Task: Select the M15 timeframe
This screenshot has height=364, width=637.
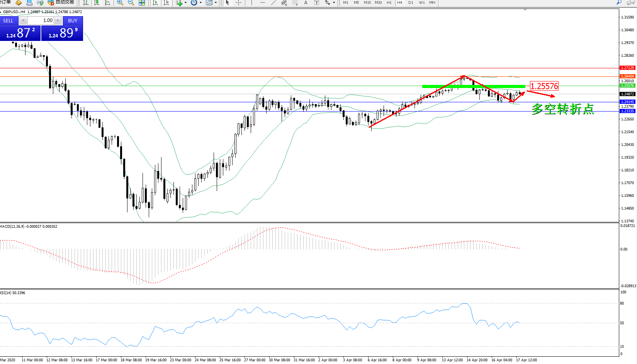Action: 367,3
